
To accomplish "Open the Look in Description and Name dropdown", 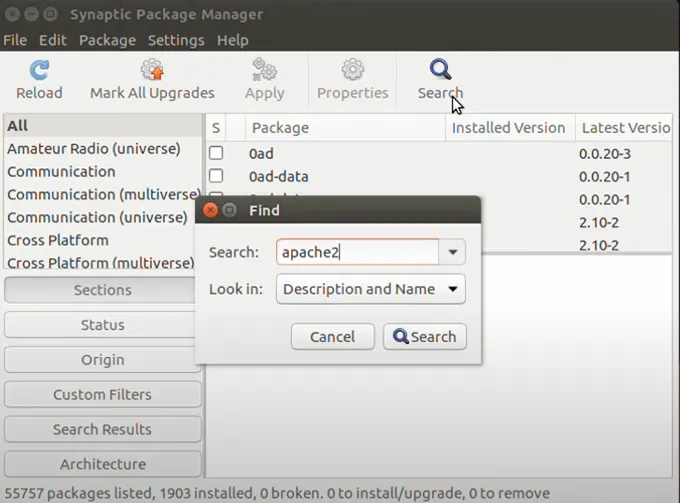I will click(371, 289).
